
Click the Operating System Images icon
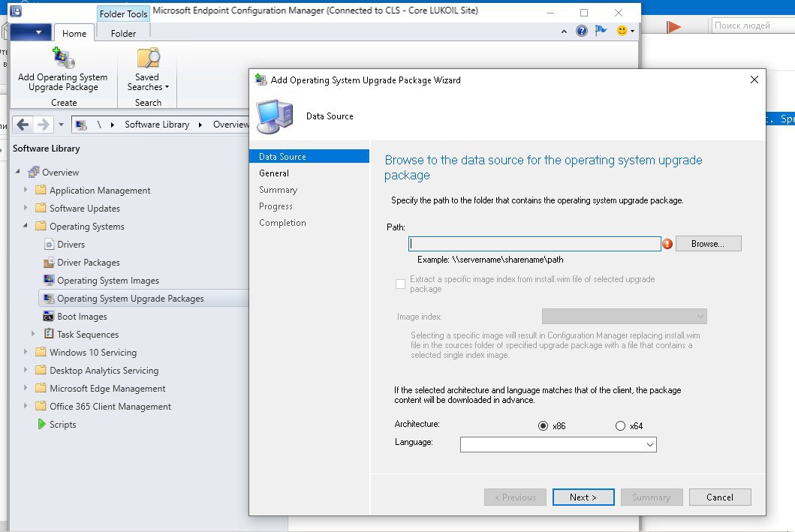coord(50,280)
